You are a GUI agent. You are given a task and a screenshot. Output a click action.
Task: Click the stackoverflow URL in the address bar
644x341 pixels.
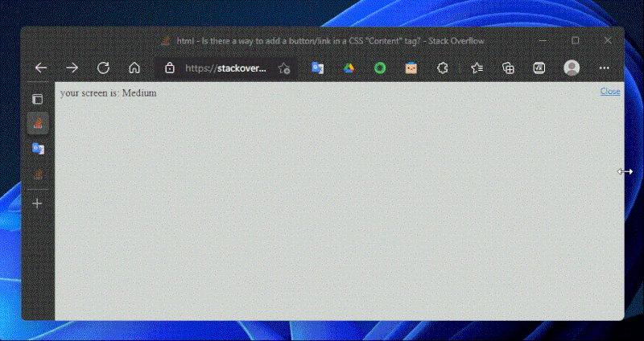pyautogui.click(x=226, y=68)
